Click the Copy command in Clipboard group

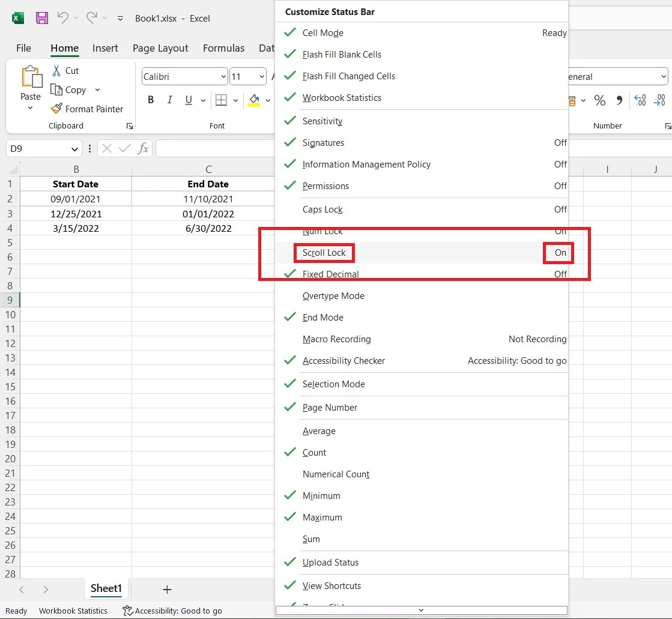(70, 89)
